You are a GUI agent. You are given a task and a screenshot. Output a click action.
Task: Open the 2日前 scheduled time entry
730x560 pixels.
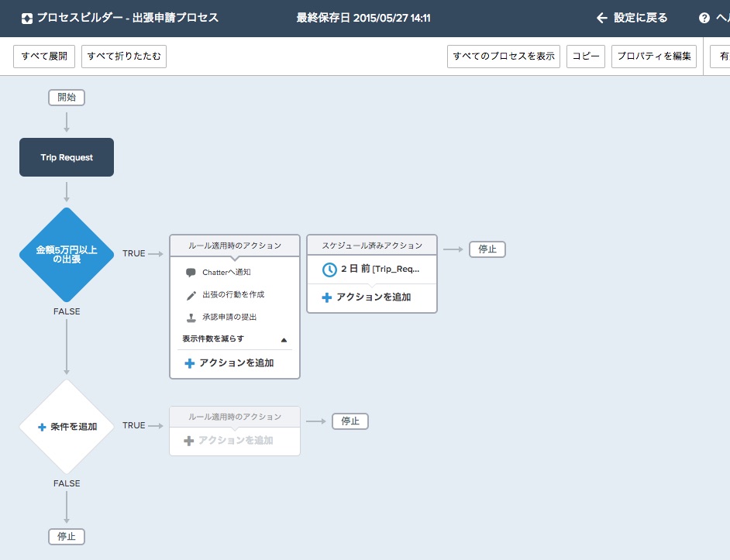pos(380,270)
